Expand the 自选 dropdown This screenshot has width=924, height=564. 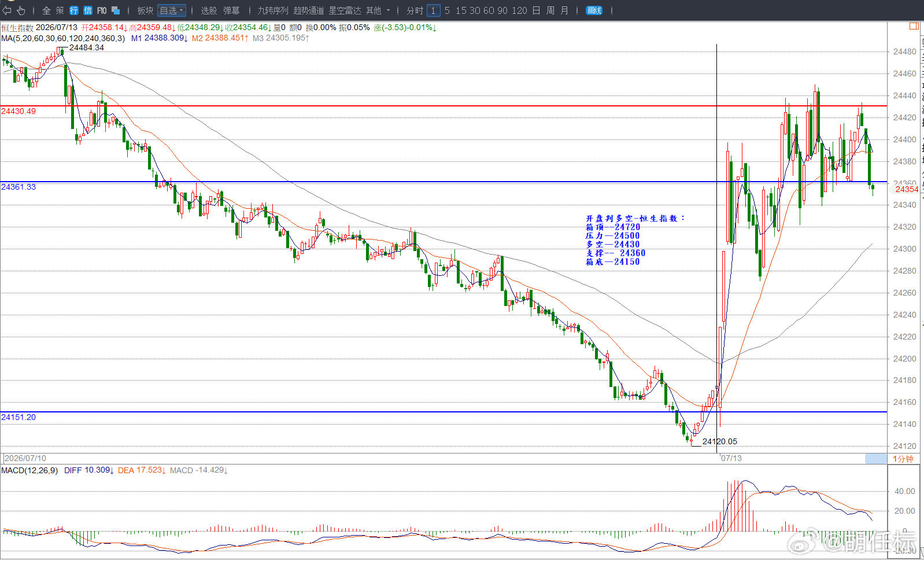point(172,10)
